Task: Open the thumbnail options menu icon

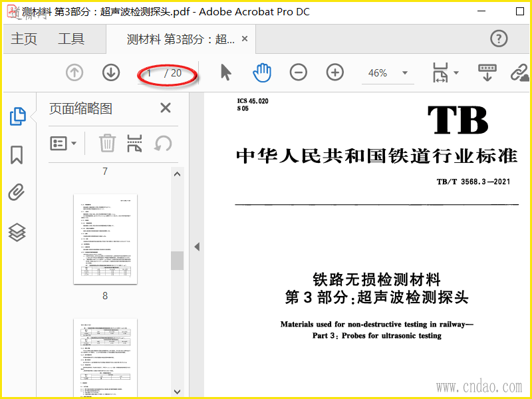Action: pyautogui.click(x=63, y=144)
